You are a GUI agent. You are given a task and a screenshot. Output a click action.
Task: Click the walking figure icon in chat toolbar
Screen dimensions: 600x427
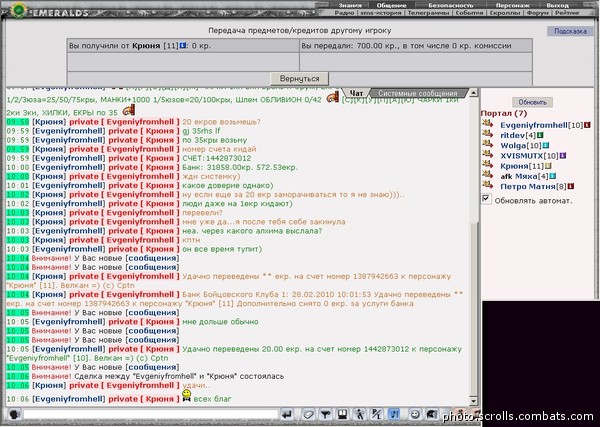(x=359, y=414)
